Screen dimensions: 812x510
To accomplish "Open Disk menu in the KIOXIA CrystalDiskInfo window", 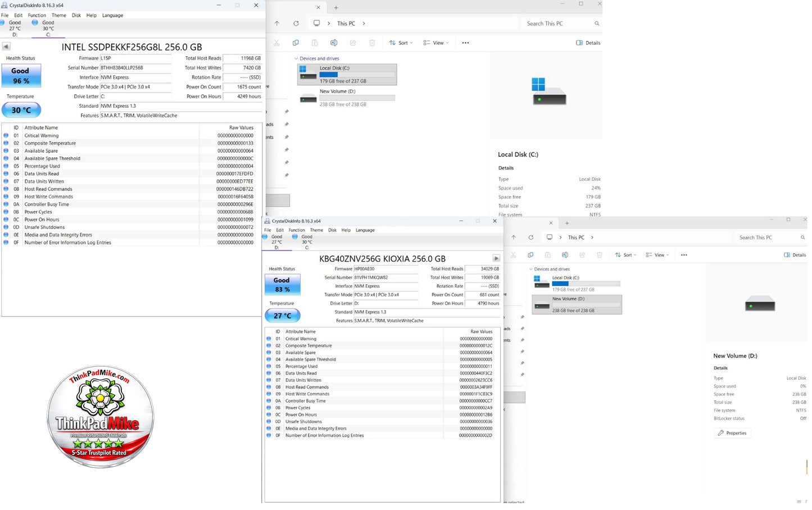I will coord(332,230).
